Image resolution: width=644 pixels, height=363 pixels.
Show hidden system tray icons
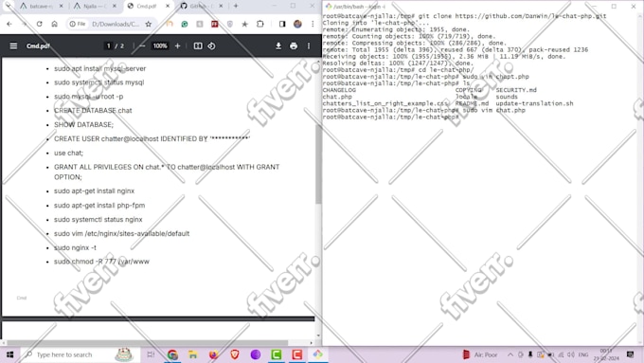point(510,354)
